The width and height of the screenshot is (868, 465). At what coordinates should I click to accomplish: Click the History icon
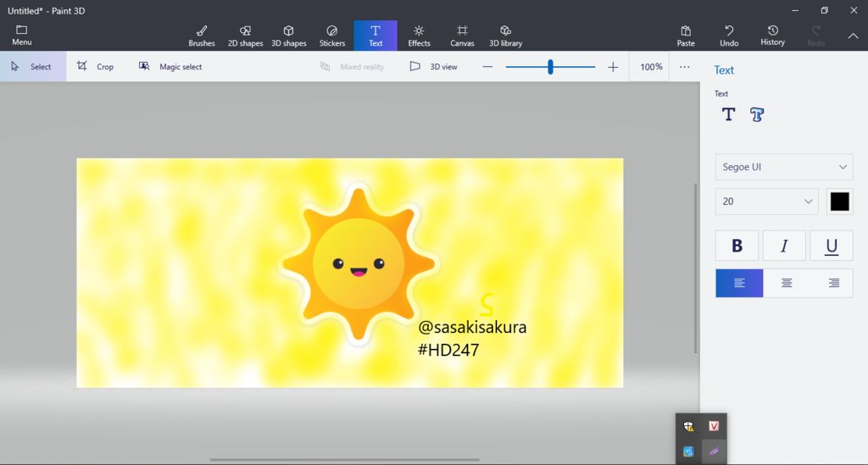772,36
